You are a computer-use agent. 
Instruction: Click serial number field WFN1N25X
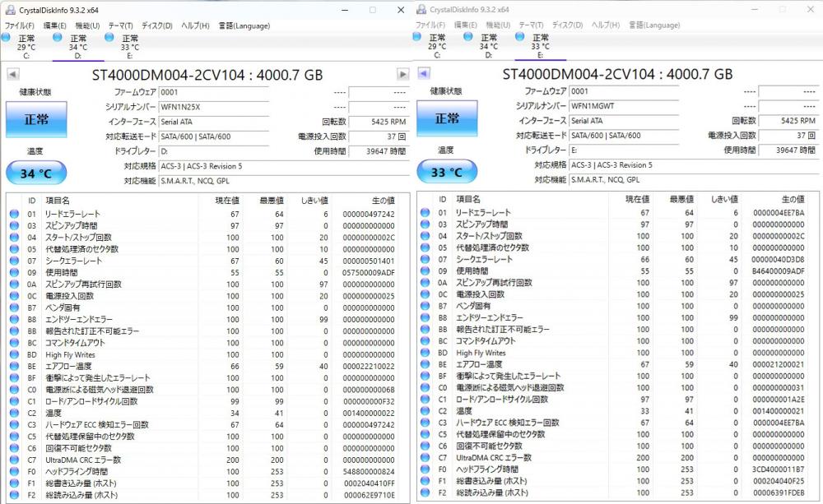click(x=214, y=107)
